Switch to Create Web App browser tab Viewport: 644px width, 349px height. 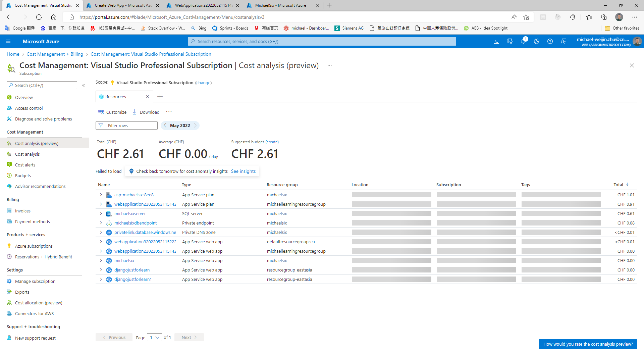pos(123,5)
